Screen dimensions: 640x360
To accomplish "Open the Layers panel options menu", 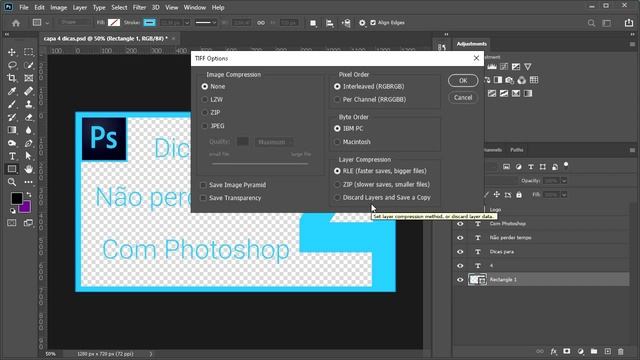I will click(632, 150).
